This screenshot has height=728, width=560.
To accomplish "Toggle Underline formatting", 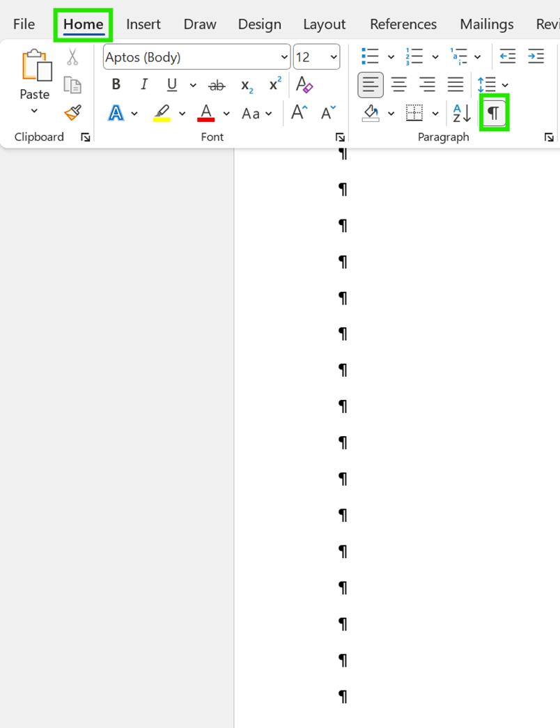I will pos(172,85).
